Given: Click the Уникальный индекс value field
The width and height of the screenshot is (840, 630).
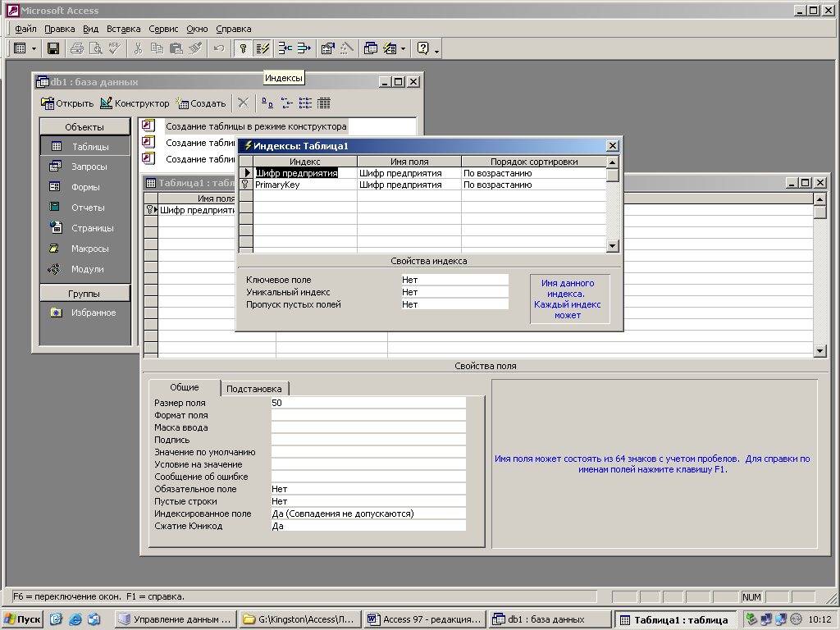Looking at the screenshot, I should (454, 292).
